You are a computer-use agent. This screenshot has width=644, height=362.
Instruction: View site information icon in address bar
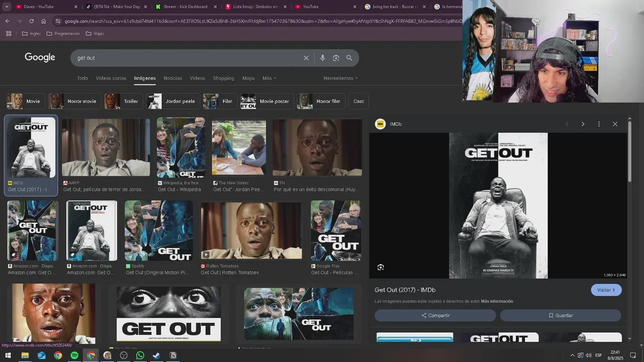tap(58, 21)
